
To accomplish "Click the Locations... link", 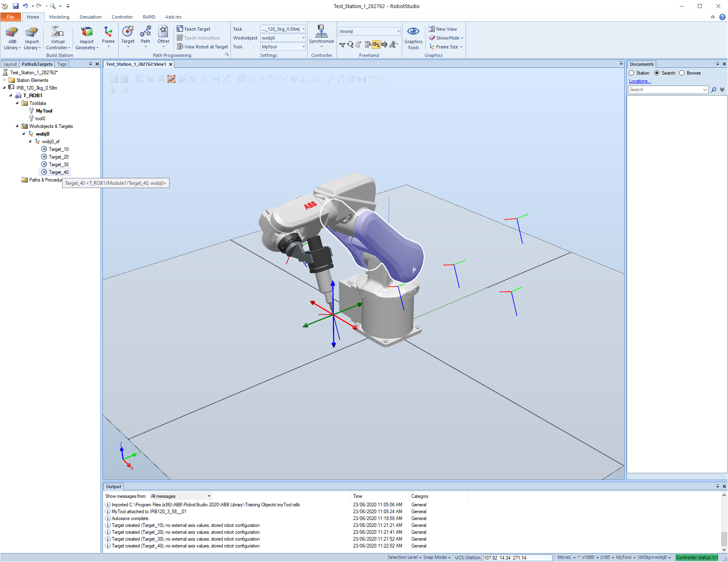I will (640, 81).
